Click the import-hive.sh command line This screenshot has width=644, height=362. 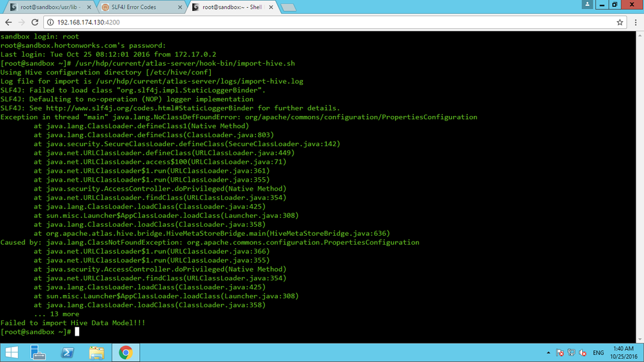(185, 63)
